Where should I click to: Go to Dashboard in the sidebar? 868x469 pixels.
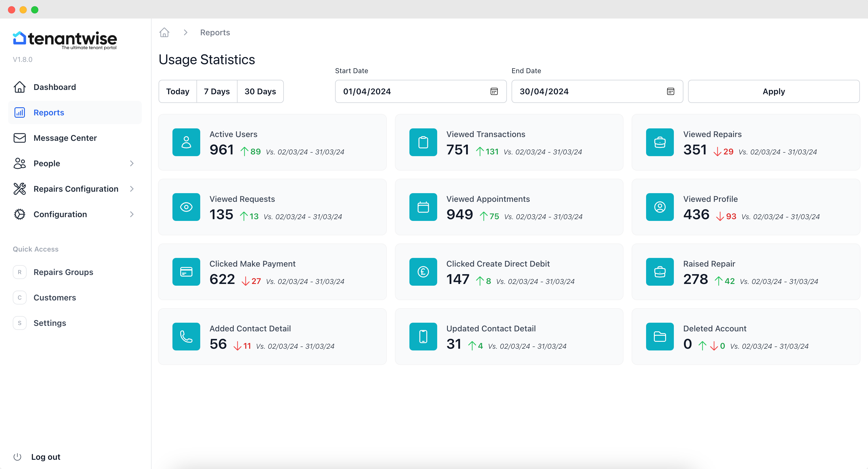point(55,87)
